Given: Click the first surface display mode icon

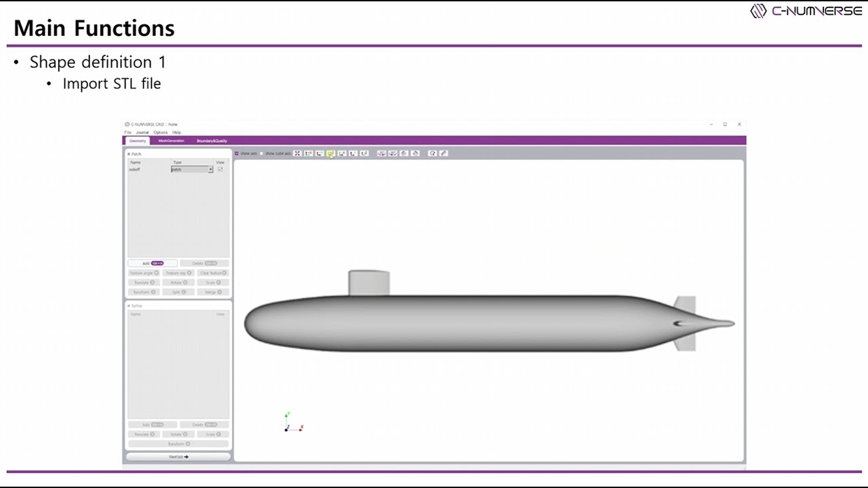Looking at the screenshot, I should [x=382, y=153].
